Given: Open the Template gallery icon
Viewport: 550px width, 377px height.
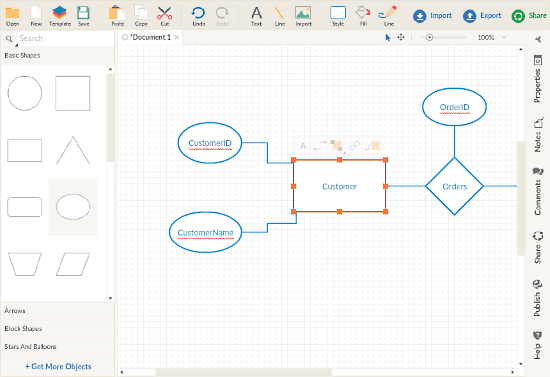Looking at the screenshot, I should coord(60,16).
